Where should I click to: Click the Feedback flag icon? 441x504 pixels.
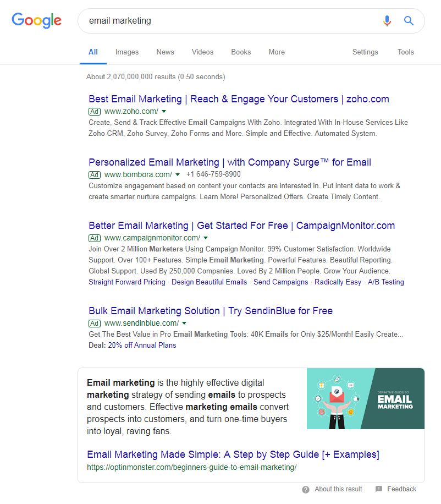coord(379,489)
